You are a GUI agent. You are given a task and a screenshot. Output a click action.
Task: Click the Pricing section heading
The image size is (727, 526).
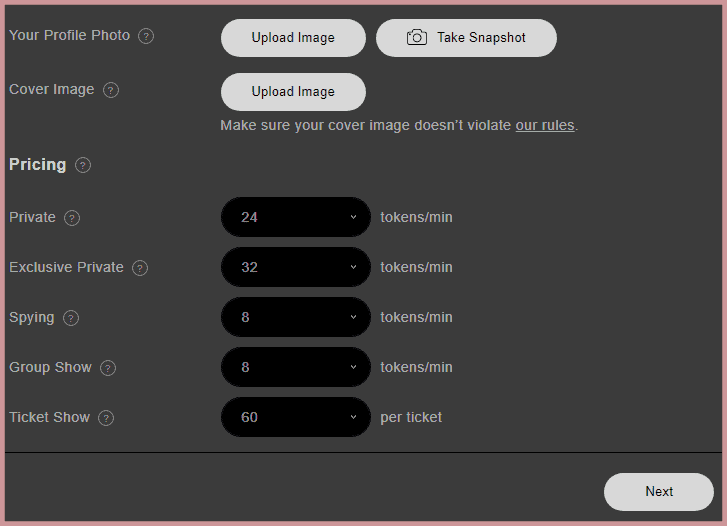pos(38,164)
